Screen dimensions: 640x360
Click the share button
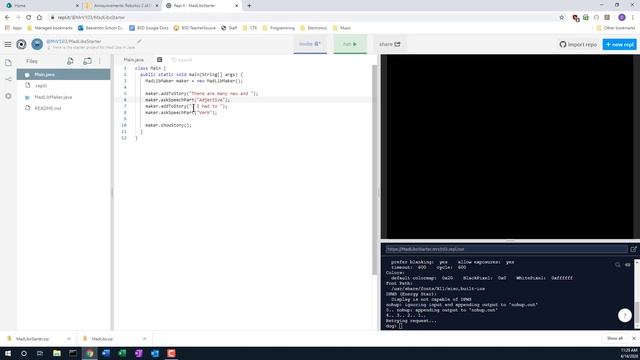(389, 44)
